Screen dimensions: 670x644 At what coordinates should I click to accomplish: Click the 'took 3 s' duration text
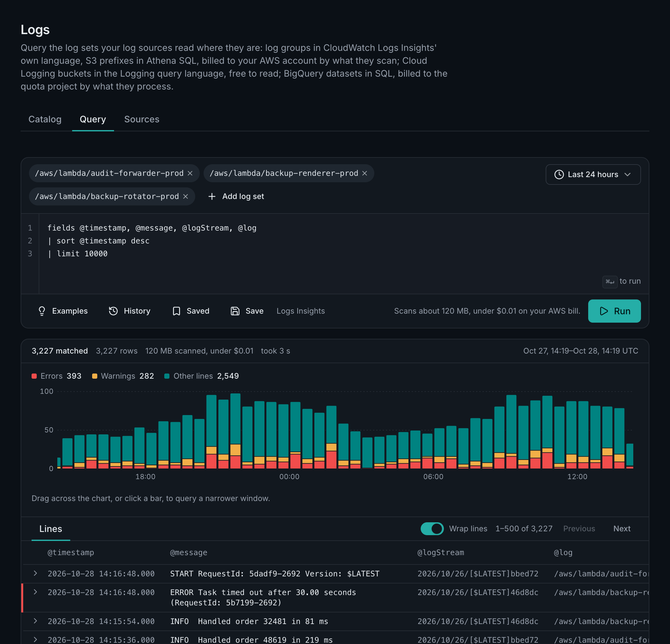(275, 351)
